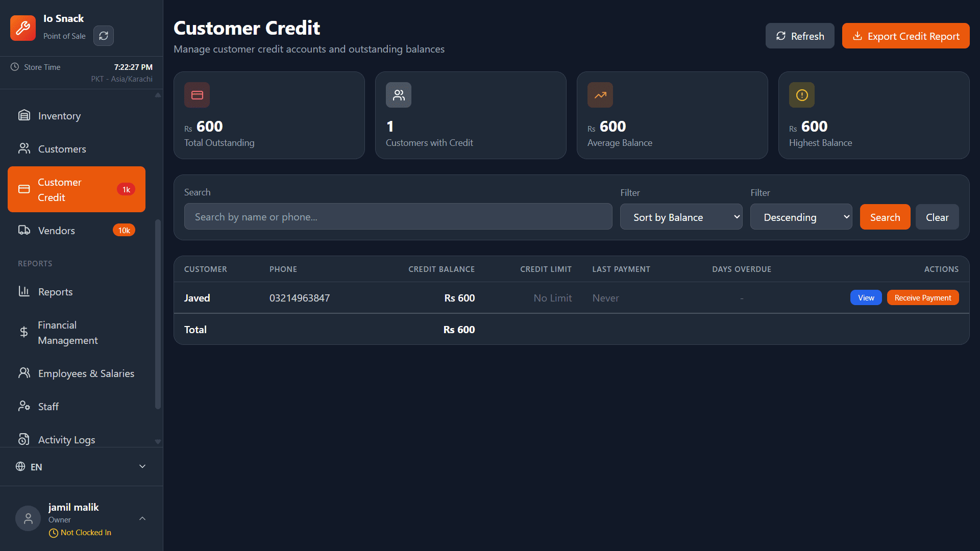
Task: Change sort order using Descending dropdown
Action: coord(801,217)
